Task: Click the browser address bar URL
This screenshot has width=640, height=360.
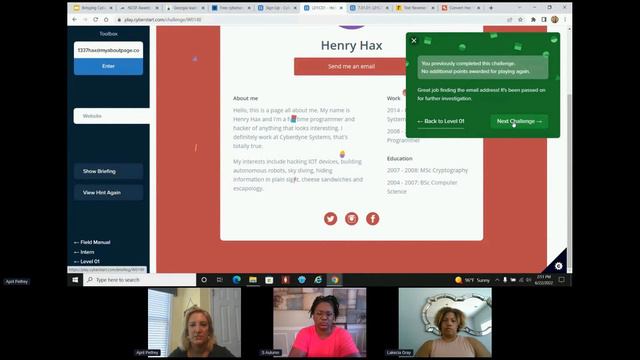Action: pyautogui.click(x=163, y=20)
